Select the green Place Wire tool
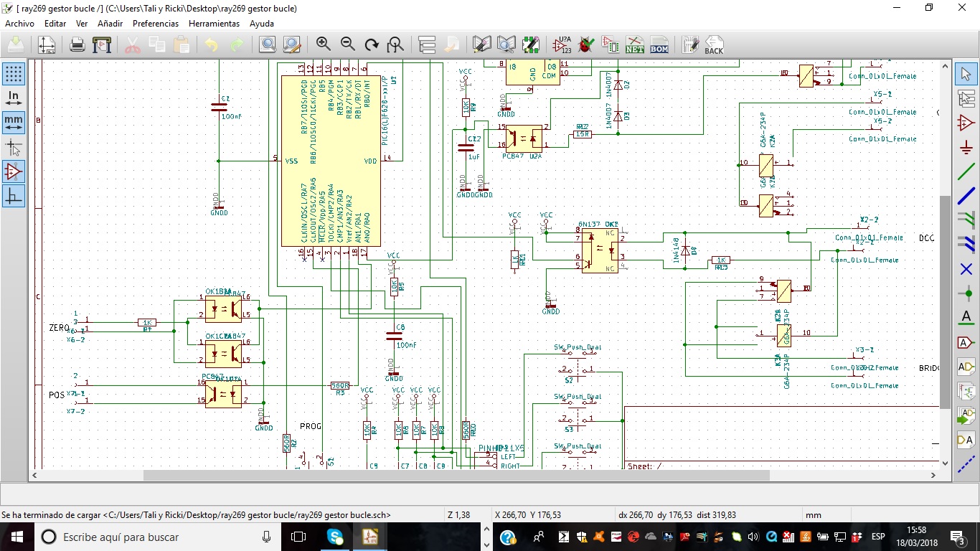980x551 pixels. coord(966,171)
